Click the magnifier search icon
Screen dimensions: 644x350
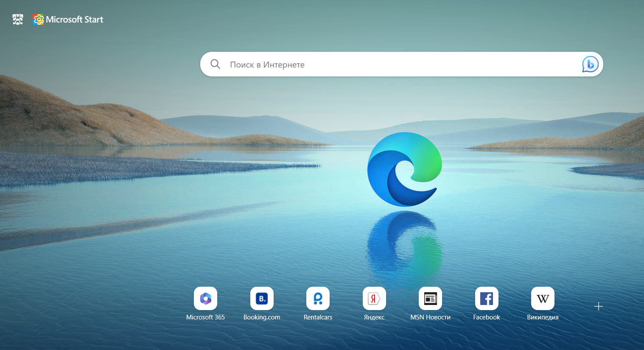pos(216,64)
